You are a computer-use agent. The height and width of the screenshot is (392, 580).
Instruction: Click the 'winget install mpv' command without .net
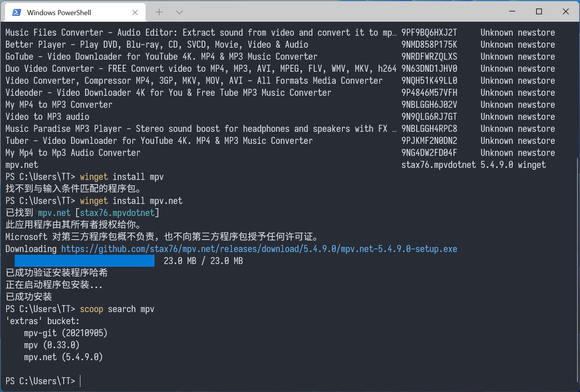click(x=122, y=177)
